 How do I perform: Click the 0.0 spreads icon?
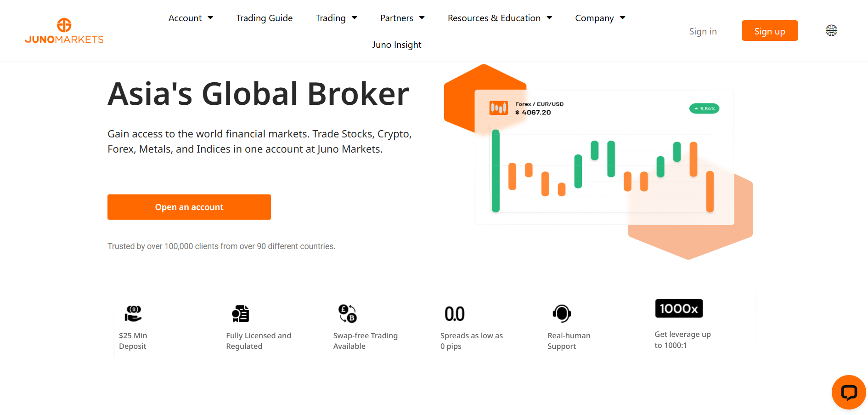coord(455,314)
